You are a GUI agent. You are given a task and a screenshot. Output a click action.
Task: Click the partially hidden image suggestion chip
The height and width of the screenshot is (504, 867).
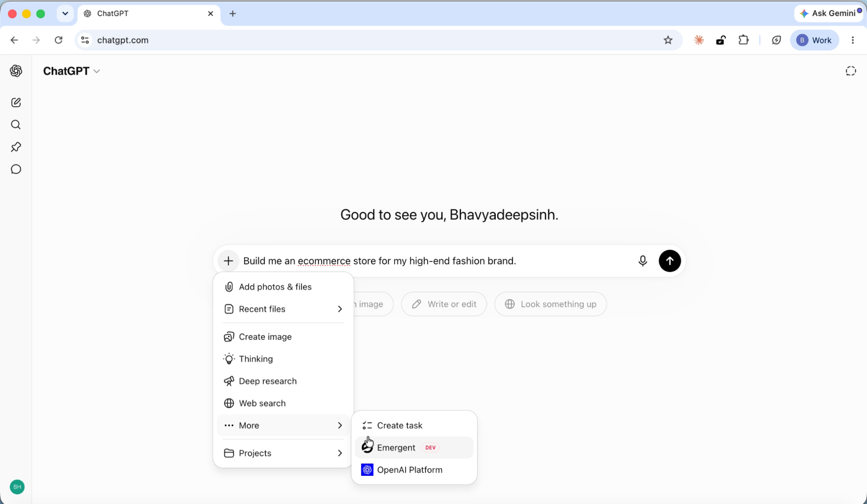click(373, 304)
